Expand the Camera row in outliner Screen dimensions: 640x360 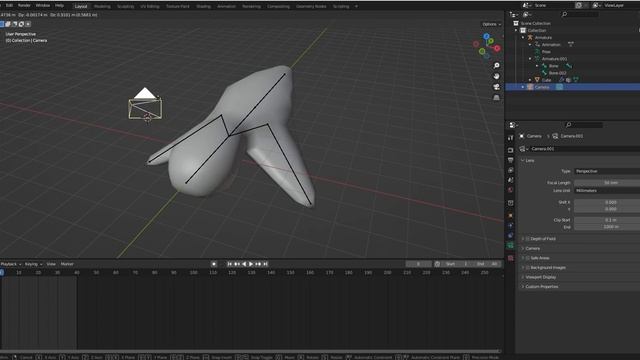523,87
